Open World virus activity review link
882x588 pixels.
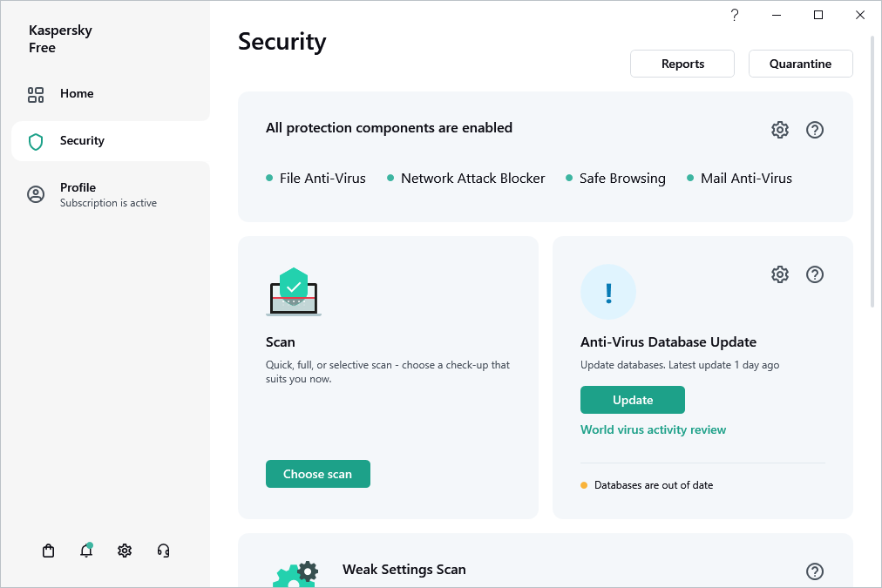[x=653, y=429]
